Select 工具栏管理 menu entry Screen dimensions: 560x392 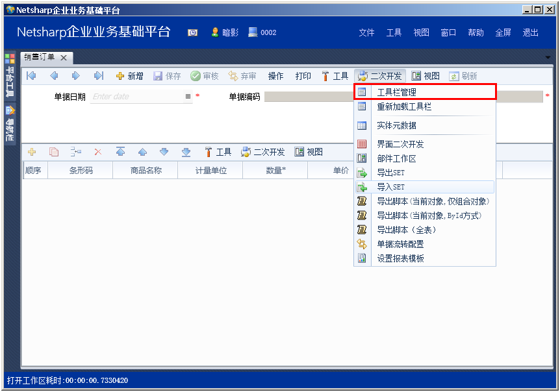pyautogui.click(x=425, y=92)
